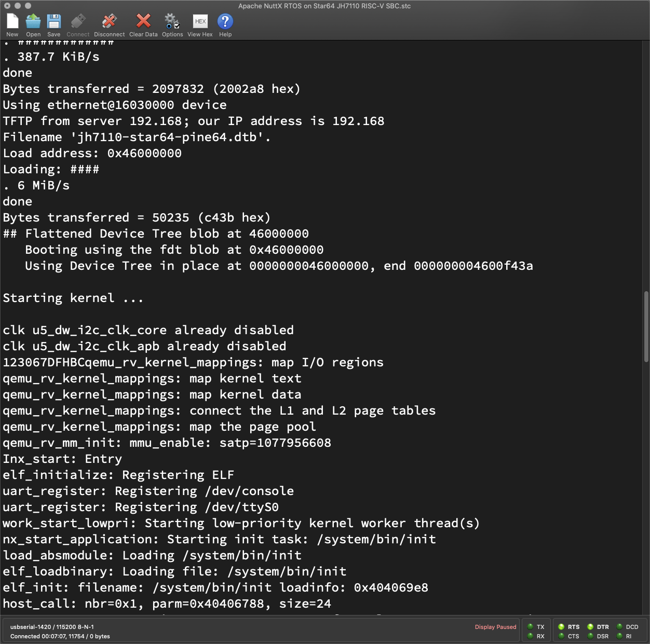This screenshot has width=650, height=644.
Task: Click the Connected 00:07:07 status line
Action: pyautogui.click(x=60, y=636)
